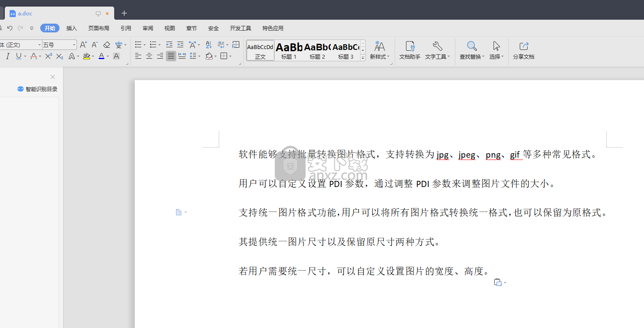This screenshot has width=644, height=328.
Task: Click the 开始 (Home) tab button
Action: [x=50, y=28]
